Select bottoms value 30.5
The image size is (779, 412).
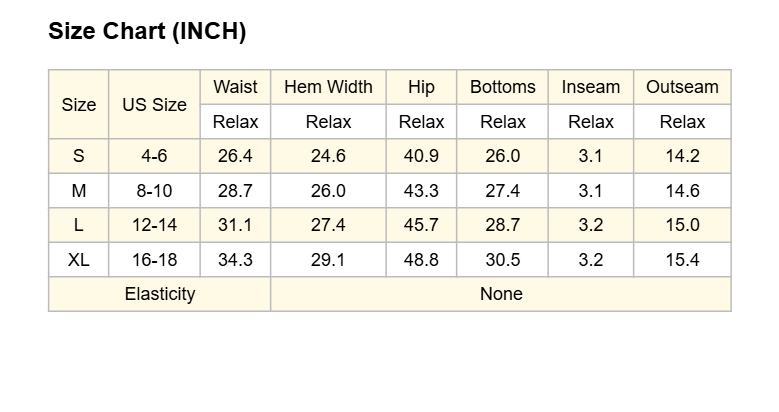pyautogui.click(x=502, y=259)
